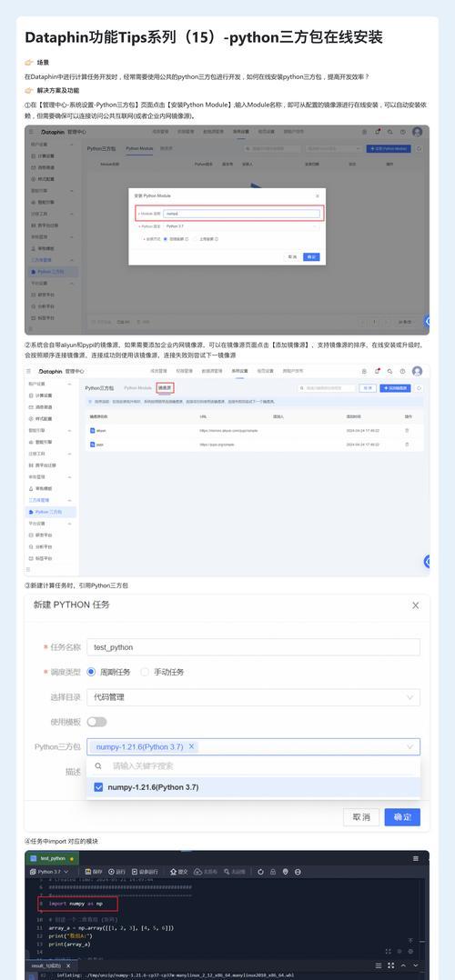Viewport: 455px width, 980px height.
Task: Click the refresh icon in editor toolbar
Action: tap(260, 872)
